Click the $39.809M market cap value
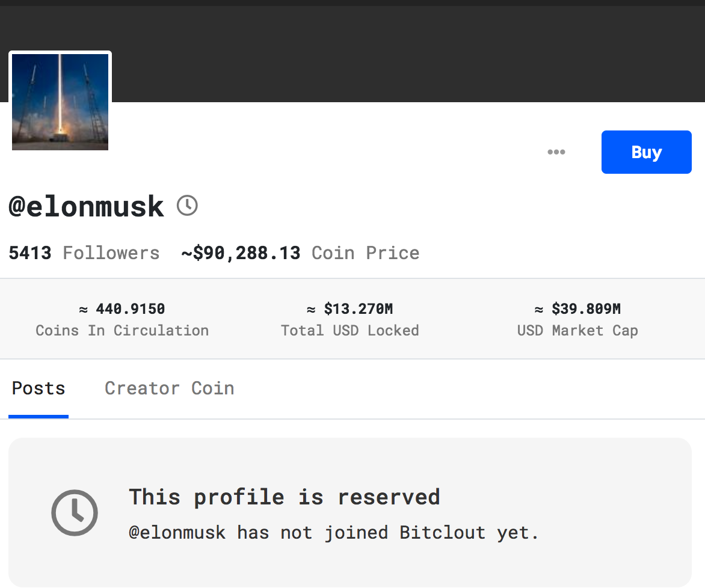The height and width of the screenshot is (588, 705). 577,309
